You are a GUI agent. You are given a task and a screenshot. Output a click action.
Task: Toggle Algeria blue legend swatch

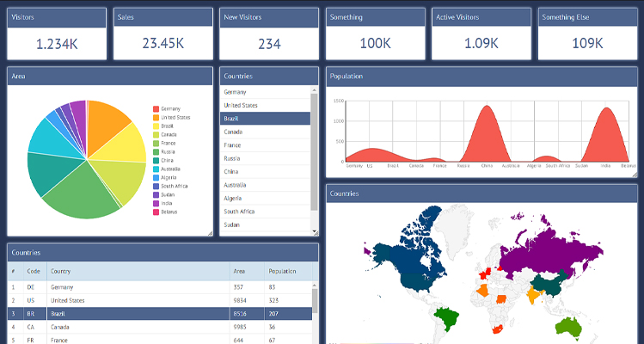(x=156, y=178)
